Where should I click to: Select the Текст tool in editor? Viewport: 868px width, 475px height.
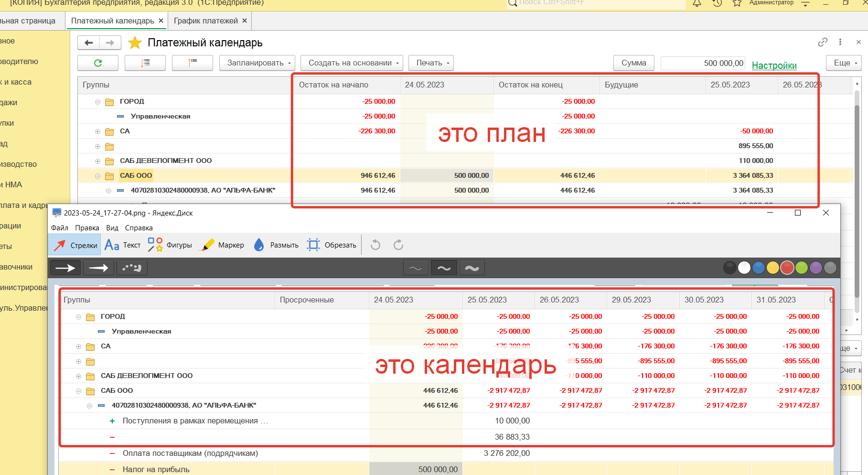click(x=122, y=245)
